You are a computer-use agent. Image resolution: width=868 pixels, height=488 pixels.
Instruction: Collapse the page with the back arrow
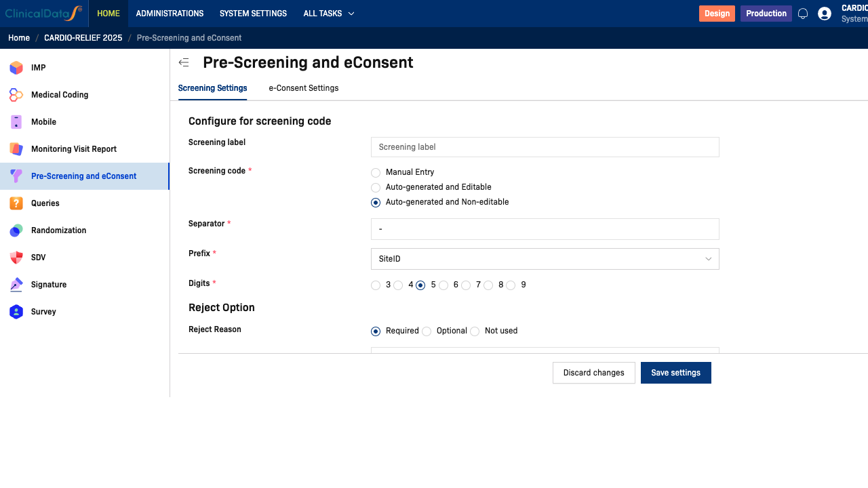pyautogui.click(x=183, y=62)
